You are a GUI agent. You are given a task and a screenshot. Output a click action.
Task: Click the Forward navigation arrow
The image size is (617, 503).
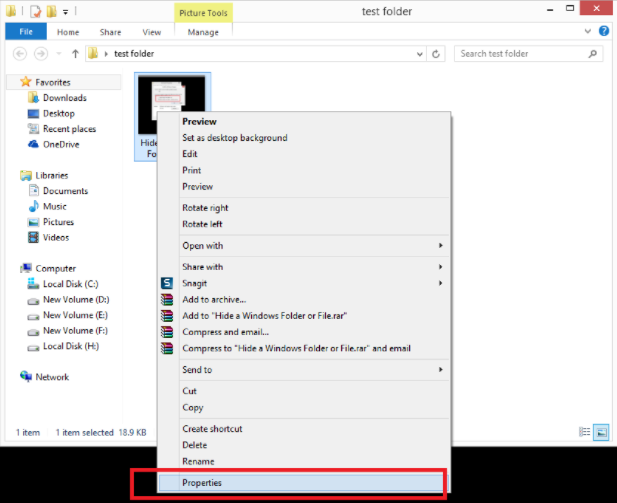41,54
